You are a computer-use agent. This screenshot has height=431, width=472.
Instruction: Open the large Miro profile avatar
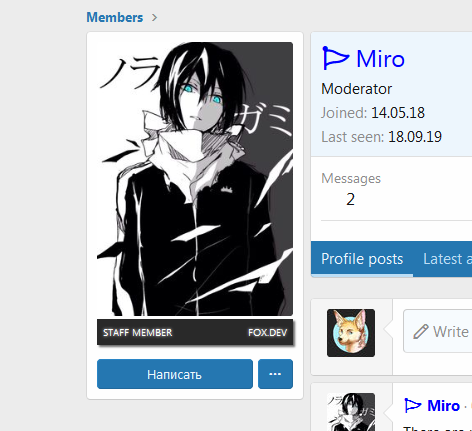coord(195,179)
